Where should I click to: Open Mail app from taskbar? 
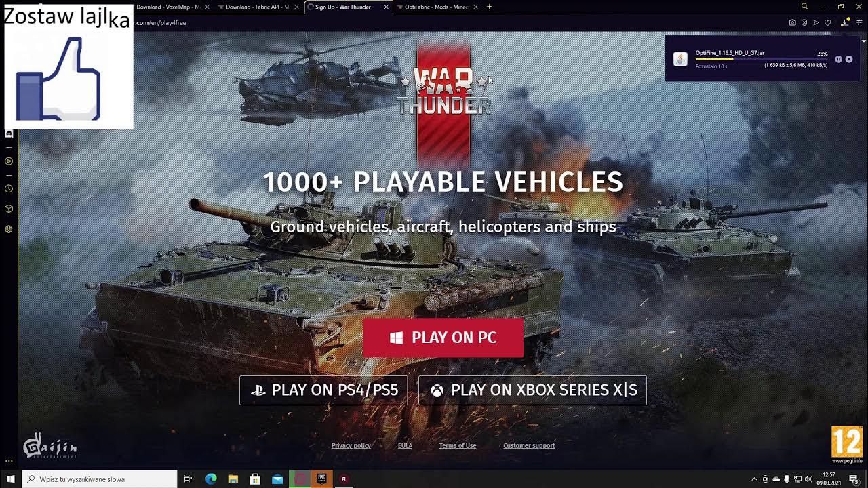click(x=277, y=479)
